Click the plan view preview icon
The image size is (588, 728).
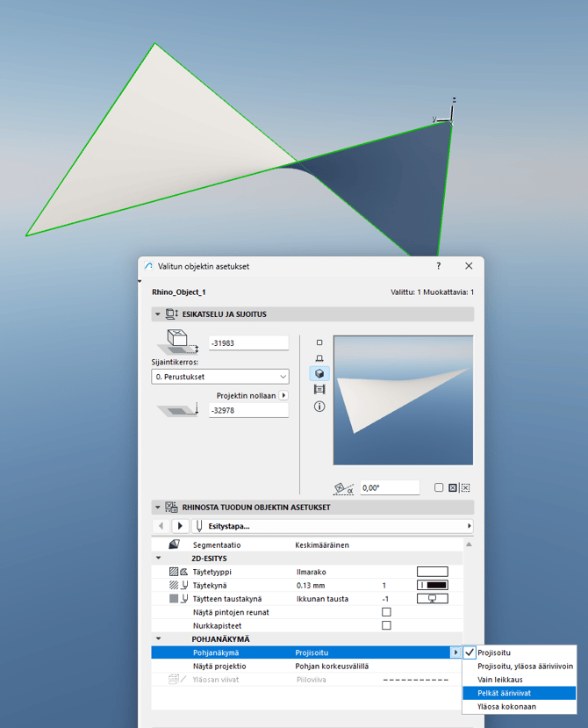[319, 342]
